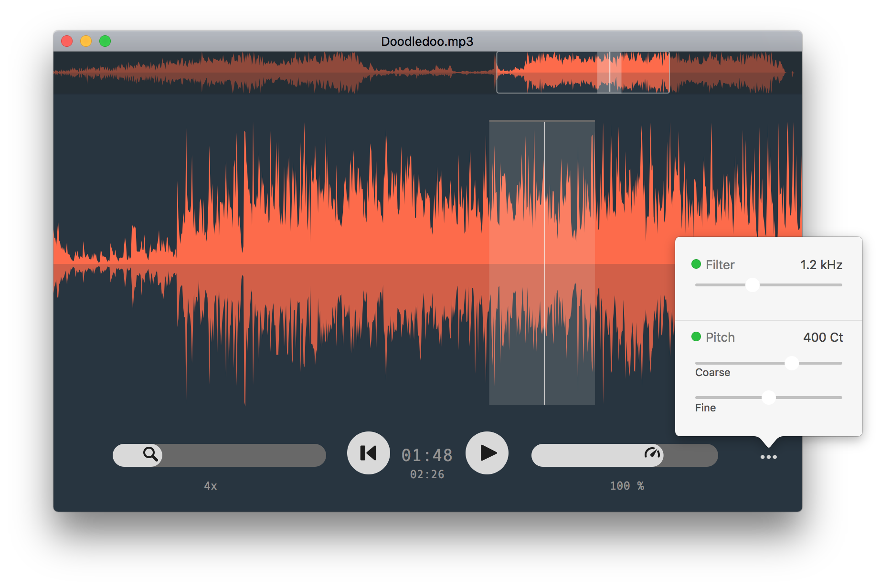Click the Fine pitch slider knob
891x588 pixels.
point(769,398)
